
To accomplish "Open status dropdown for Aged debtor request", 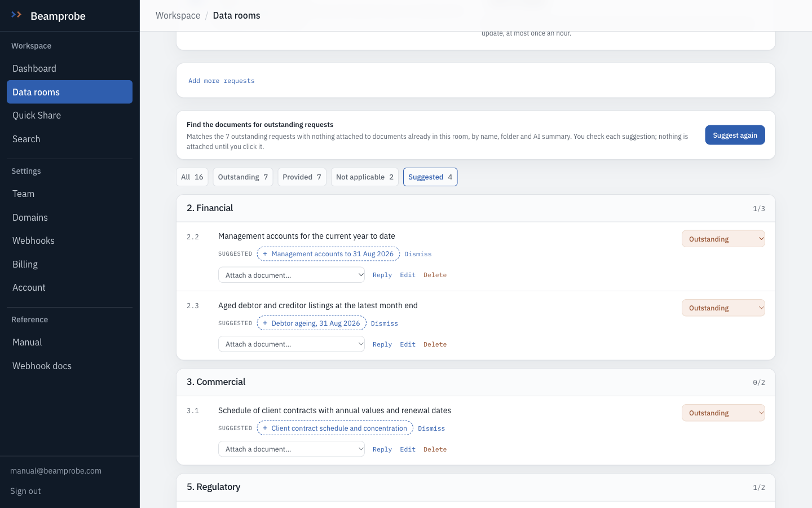I will (723, 308).
